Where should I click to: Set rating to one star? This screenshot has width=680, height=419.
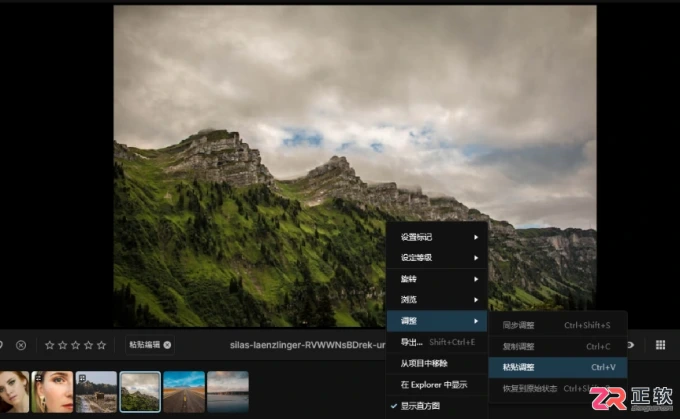[x=49, y=345]
